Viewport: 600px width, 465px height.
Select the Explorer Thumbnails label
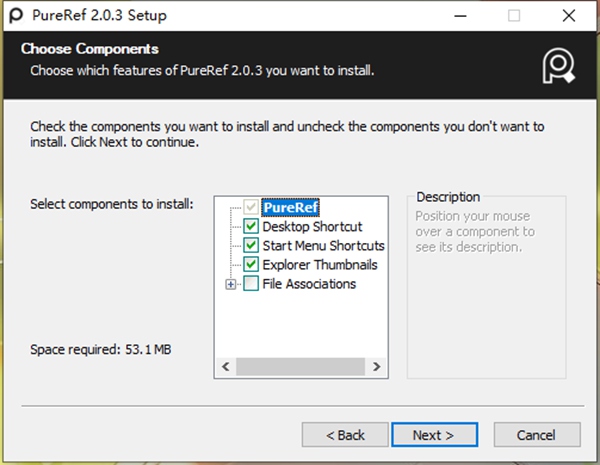click(x=320, y=265)
